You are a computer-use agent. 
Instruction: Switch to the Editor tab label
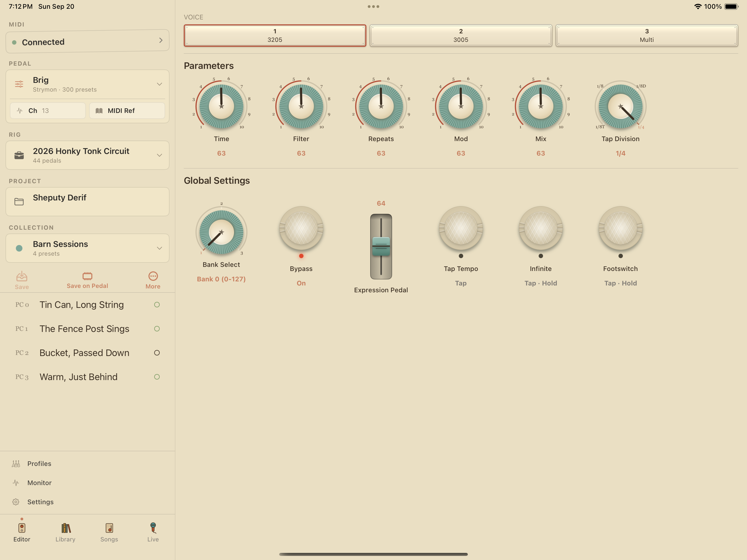pos(22,539)
